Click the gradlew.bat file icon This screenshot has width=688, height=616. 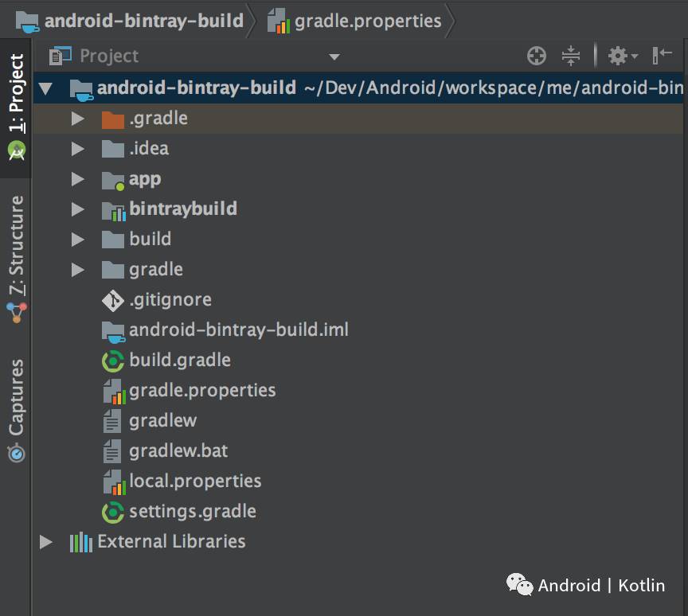coord(112,451)
